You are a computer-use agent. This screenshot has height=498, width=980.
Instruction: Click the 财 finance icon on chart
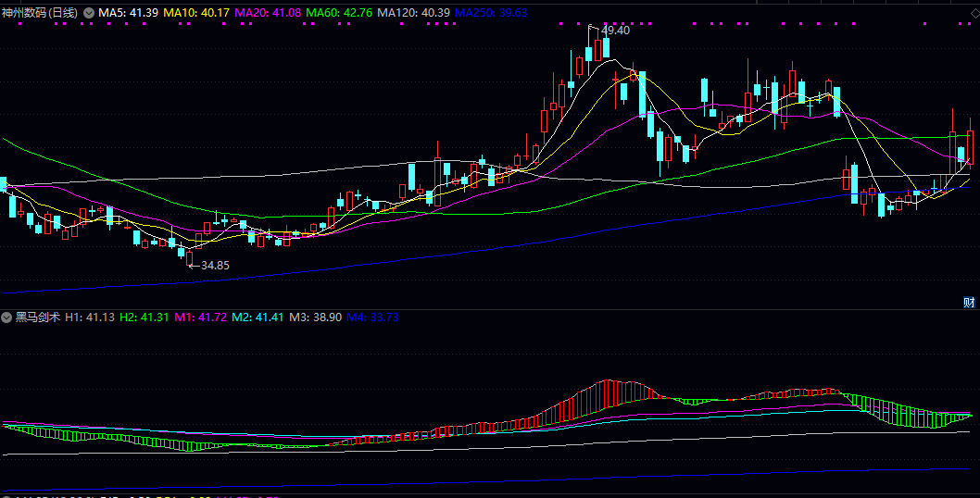click(969, 302)
